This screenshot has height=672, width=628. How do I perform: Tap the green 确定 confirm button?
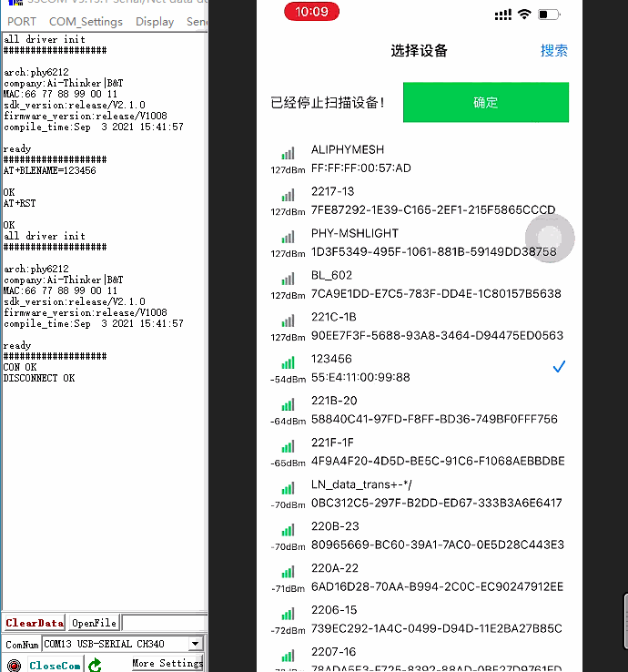[486, 102]
